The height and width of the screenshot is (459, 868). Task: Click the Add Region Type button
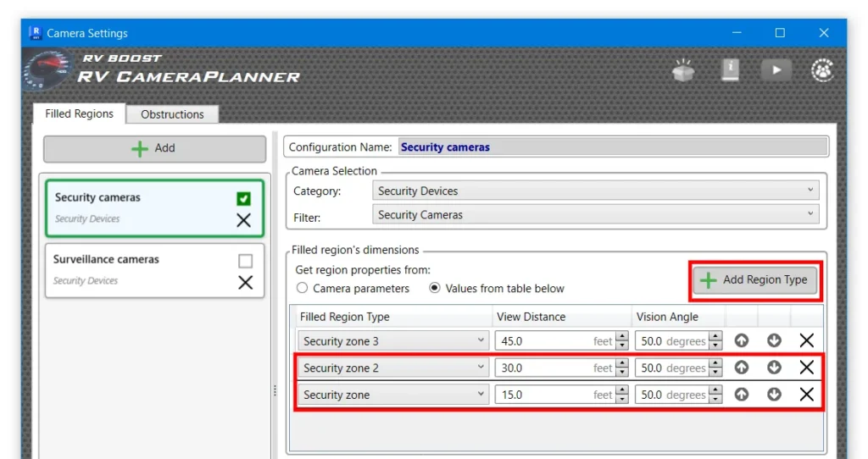(x=755, y=280)
